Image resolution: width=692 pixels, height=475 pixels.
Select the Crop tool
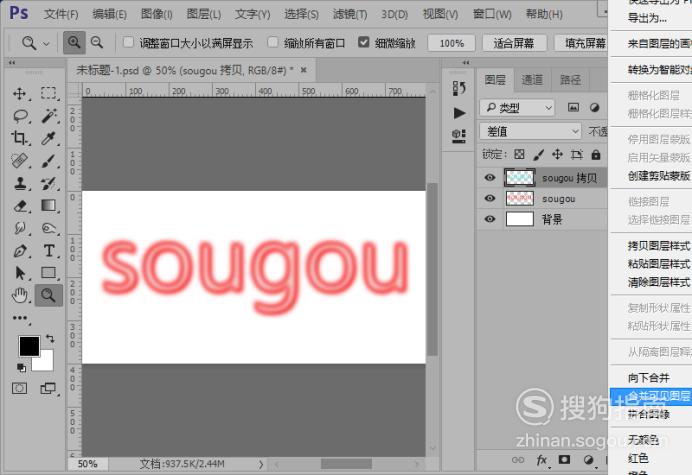[x=19, y=138]
